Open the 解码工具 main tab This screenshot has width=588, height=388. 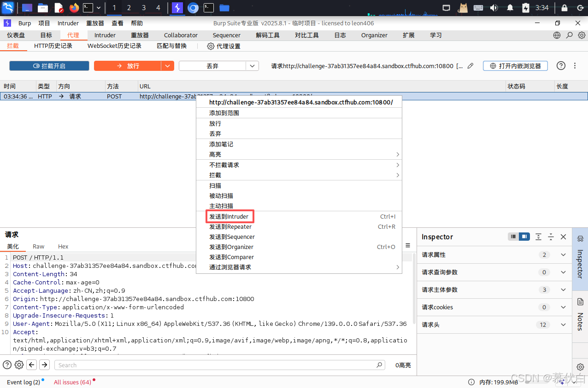coord(268,35)
